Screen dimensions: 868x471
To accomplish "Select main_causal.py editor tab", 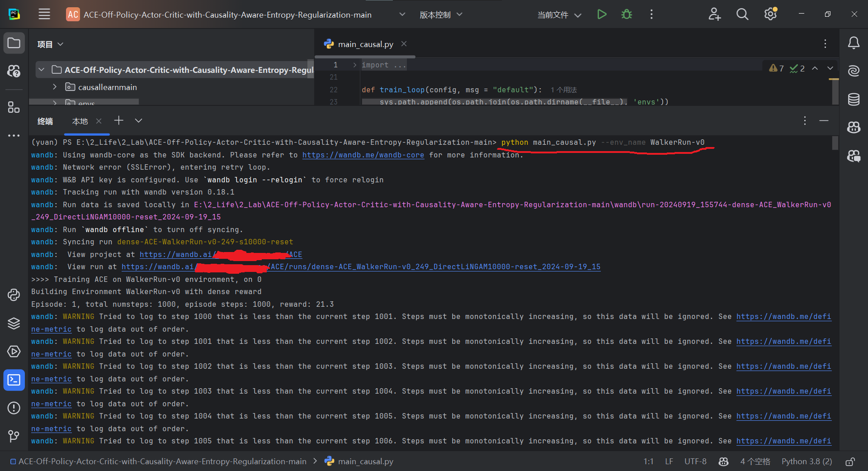I will (365, 44).
